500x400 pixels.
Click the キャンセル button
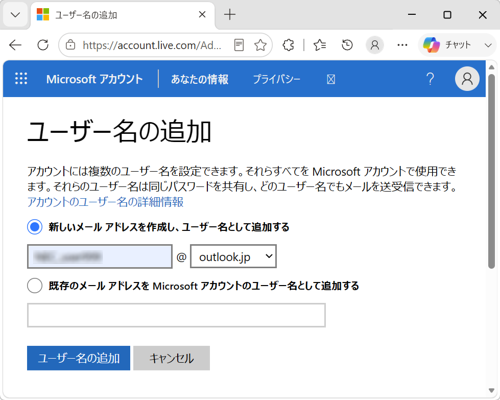click(172, 358)
